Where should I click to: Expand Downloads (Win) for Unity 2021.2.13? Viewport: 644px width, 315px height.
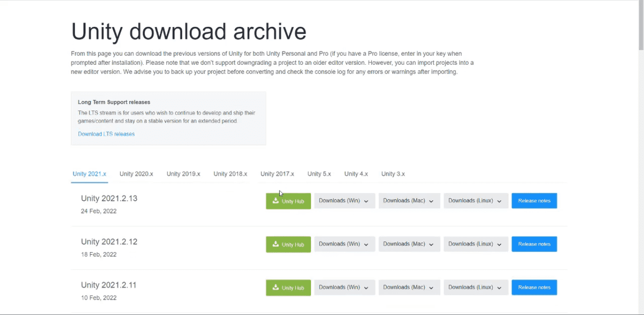pyautogui.click(x=345, y=201)
